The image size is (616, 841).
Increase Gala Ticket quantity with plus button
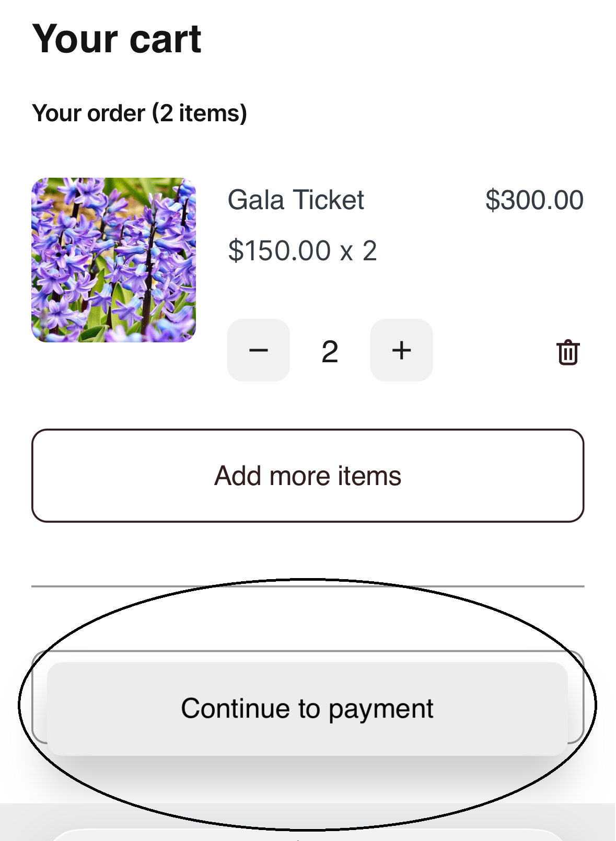click(401, 350)
